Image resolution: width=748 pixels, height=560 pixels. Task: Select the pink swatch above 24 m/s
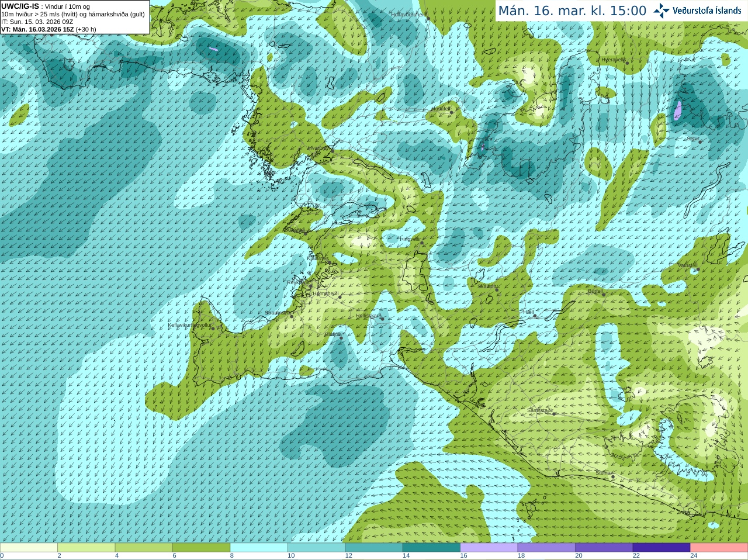(x=719, y=548)
